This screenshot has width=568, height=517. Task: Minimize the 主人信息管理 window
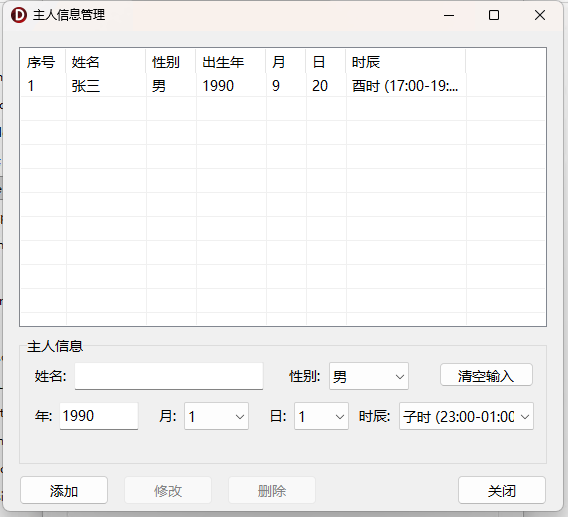click(449, 15)
